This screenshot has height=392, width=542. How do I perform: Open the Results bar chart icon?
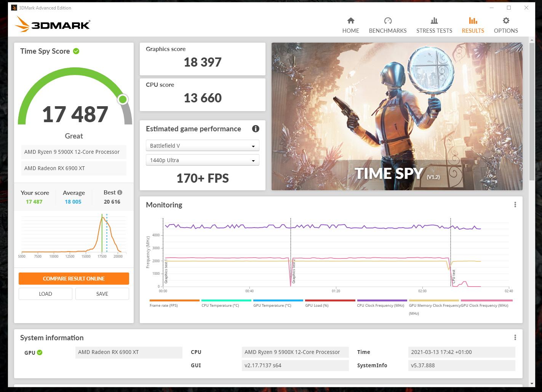point(473,21)
